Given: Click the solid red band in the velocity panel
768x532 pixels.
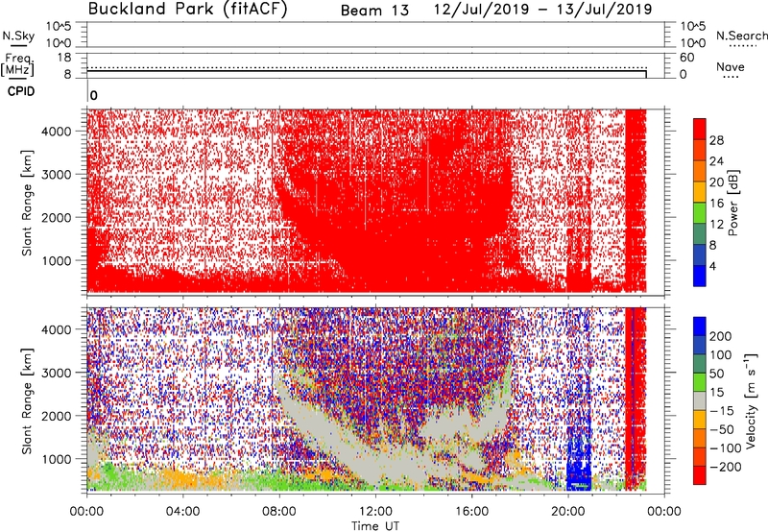Looking at the screenshot, I should click(636, 399).
